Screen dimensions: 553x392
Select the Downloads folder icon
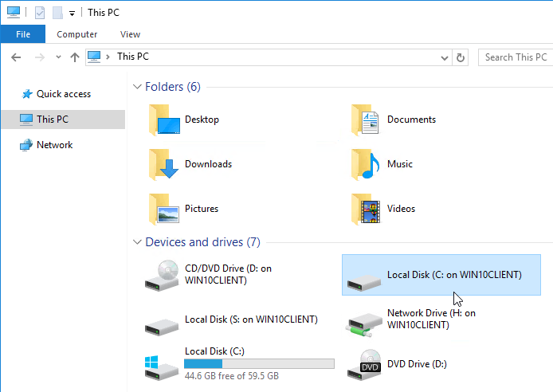[x=163, y=164]
